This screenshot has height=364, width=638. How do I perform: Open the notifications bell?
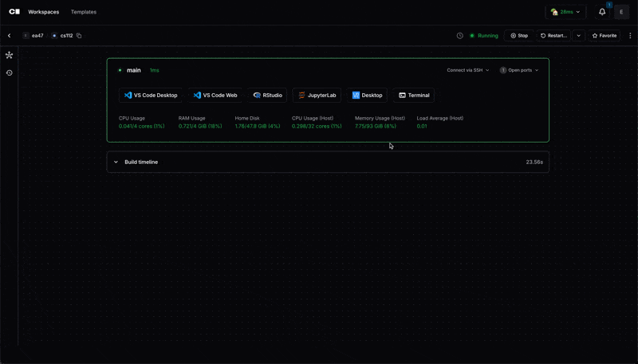click(602, 12)
